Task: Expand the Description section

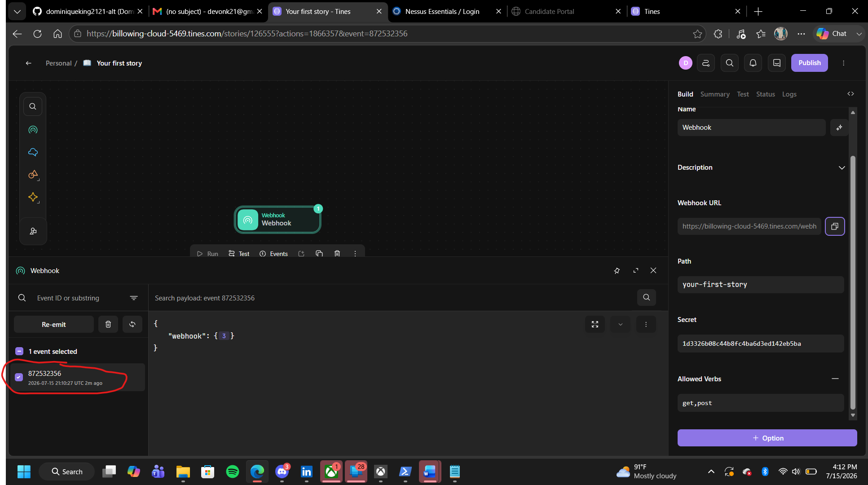Action: click(x=842, y=168)
